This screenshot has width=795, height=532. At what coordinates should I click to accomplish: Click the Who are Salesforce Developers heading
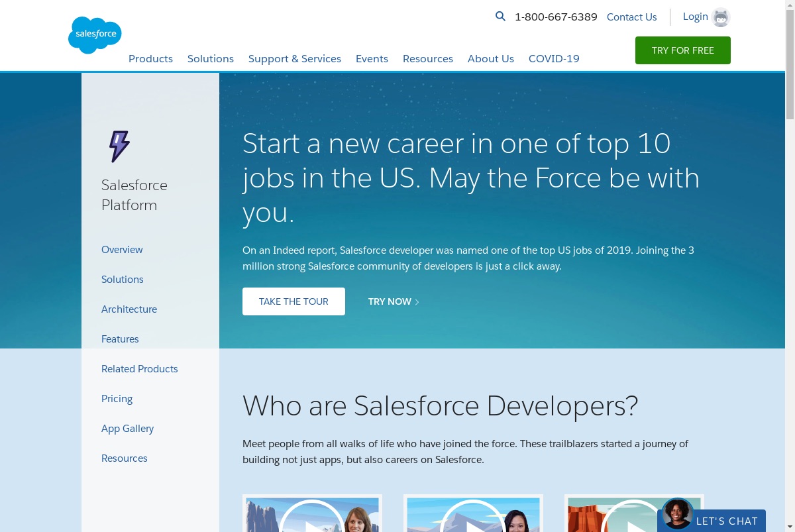click(x=440, y=405)
